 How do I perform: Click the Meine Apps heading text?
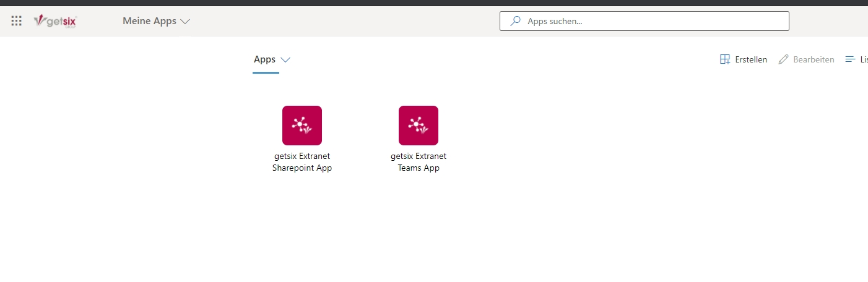click(x=149, y=21)
